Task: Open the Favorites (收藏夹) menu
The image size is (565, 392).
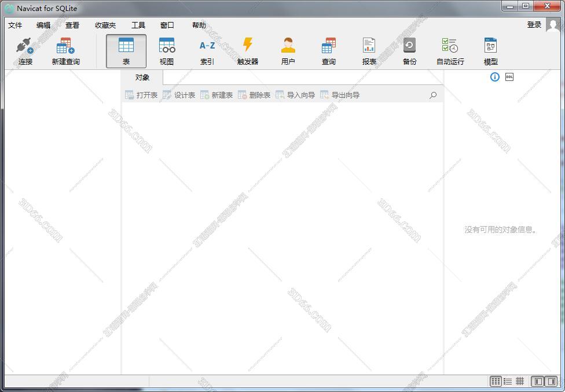Action: point(105,25)
